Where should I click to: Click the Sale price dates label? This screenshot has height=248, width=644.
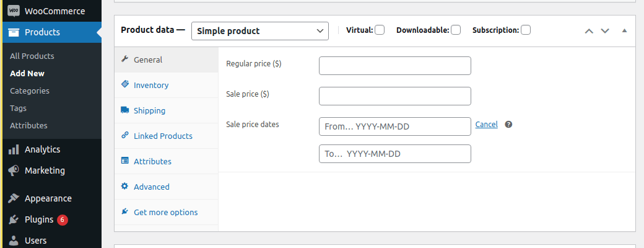click(x=253, y=124)
